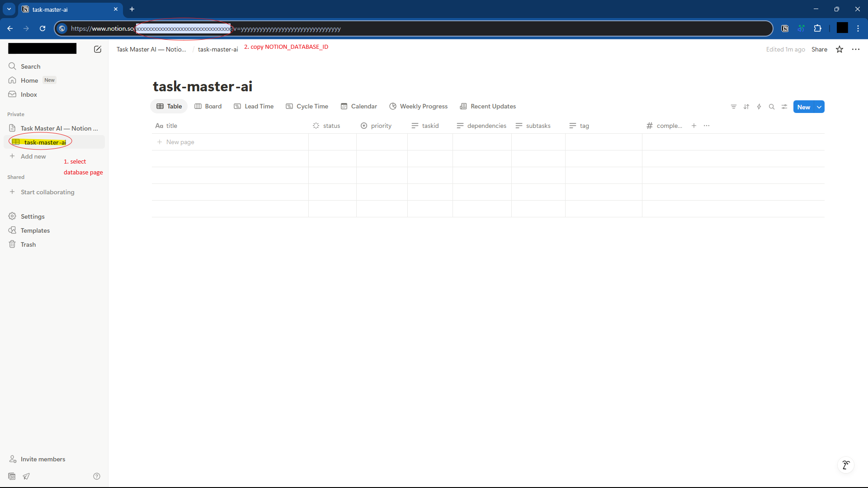Image resolution: width=868 pixels, height=488 pixels.
Task: Open the automations lightning icon
Action: [759, 107]
